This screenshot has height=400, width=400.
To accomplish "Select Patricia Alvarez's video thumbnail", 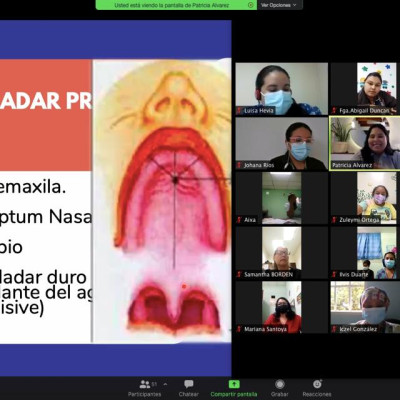I will click(x=365, y=144).
